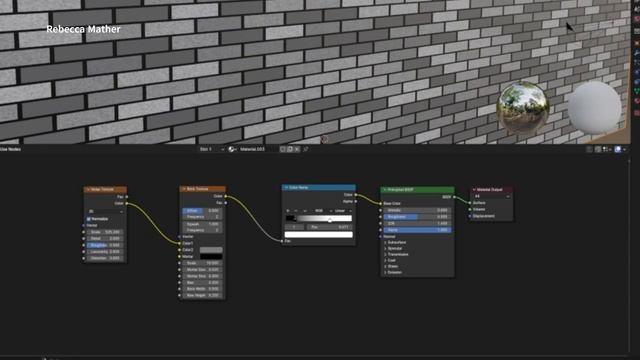Viewport: 640px width, 360px height.
Task: Click the Noise Texture Lacunarity field
Action: tap(105, 252)
